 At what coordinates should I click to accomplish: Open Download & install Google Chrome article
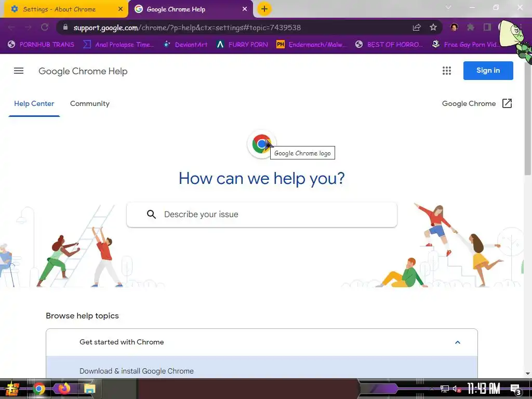point(137,371)
